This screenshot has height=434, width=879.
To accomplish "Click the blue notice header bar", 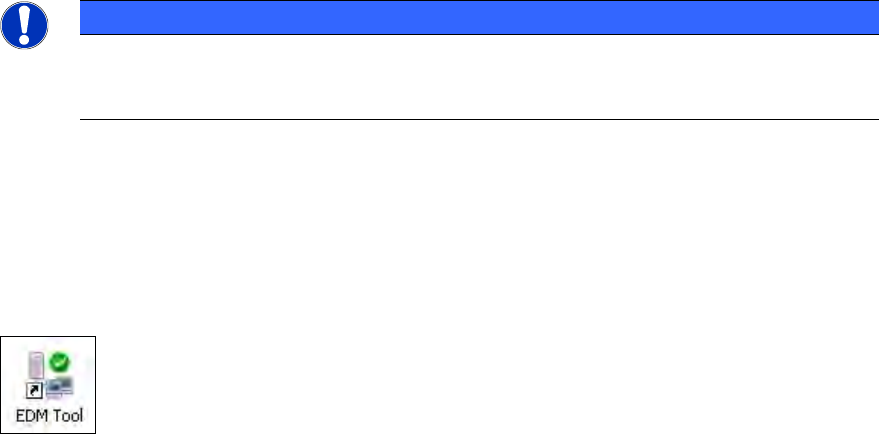I will tap(479, 17).
